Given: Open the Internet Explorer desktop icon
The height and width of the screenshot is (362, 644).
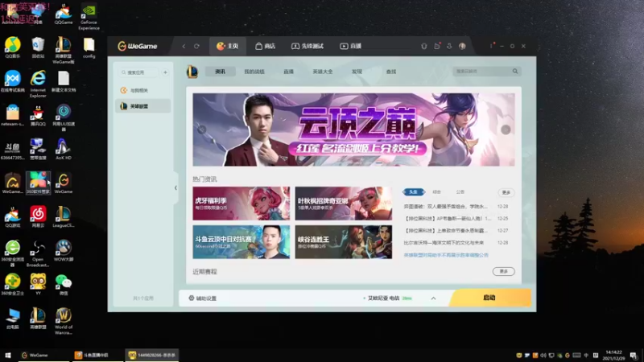Looking at the screenshot, I should click(x=38, y=84).
